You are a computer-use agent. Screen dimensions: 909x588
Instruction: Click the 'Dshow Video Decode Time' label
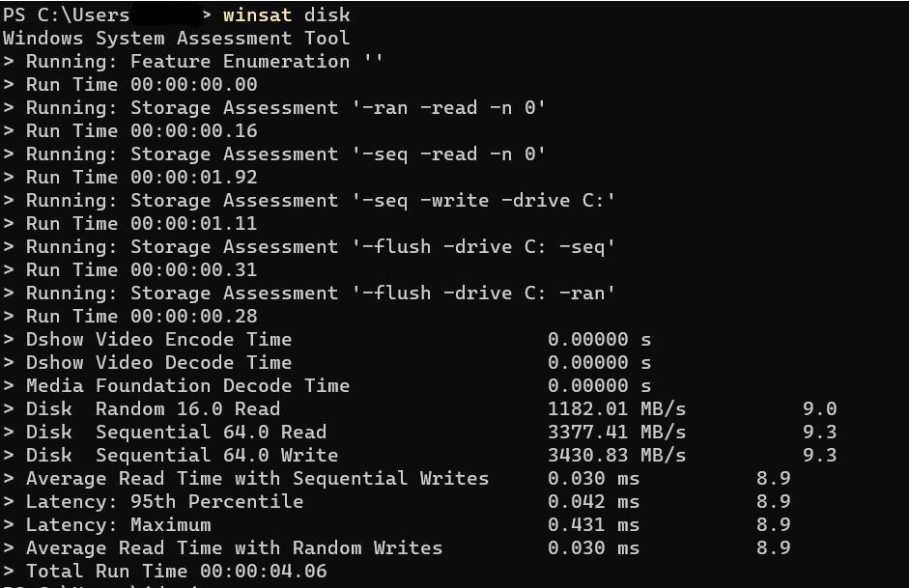[x=158, y=362]
